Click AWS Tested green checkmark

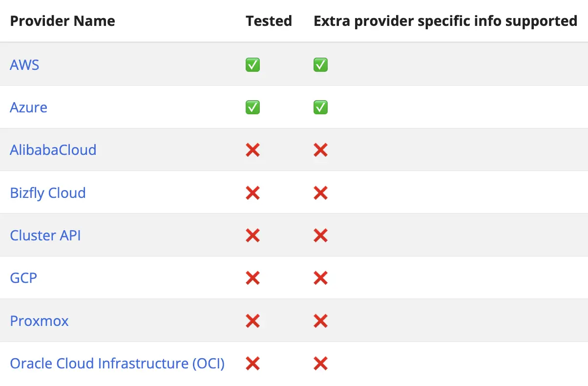(x=252, y=64)
